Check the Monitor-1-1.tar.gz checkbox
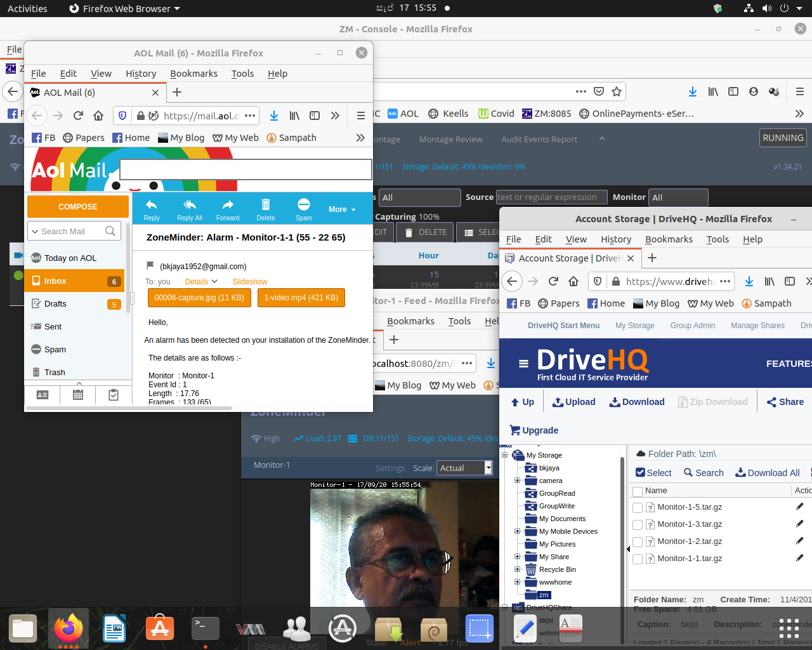This screenshot has height=650, width=812. click(638, 559)
